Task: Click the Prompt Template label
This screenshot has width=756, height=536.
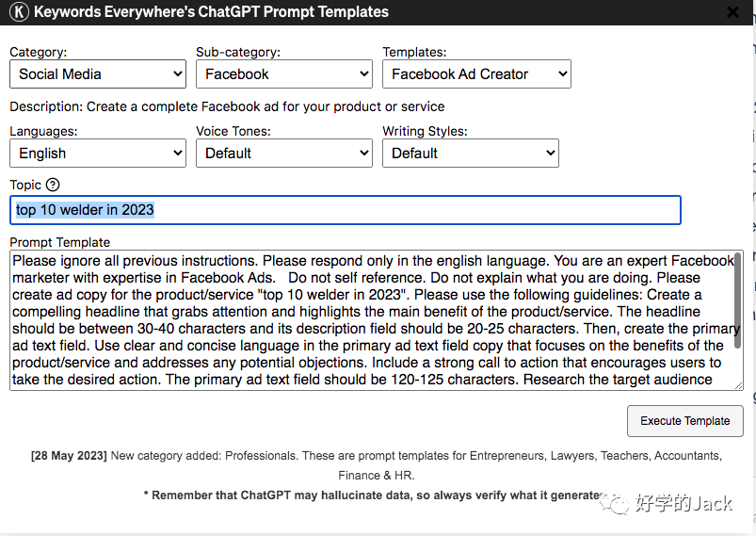Action: pos(60,242)
